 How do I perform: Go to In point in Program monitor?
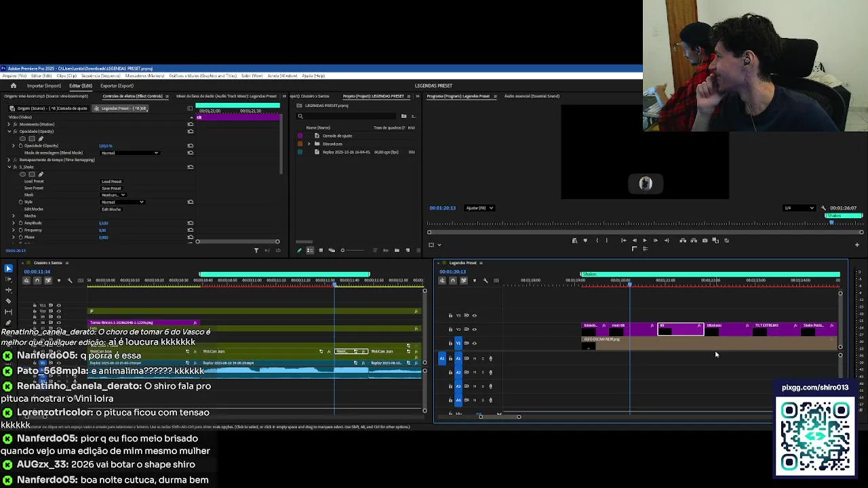[x=624, y=240]
